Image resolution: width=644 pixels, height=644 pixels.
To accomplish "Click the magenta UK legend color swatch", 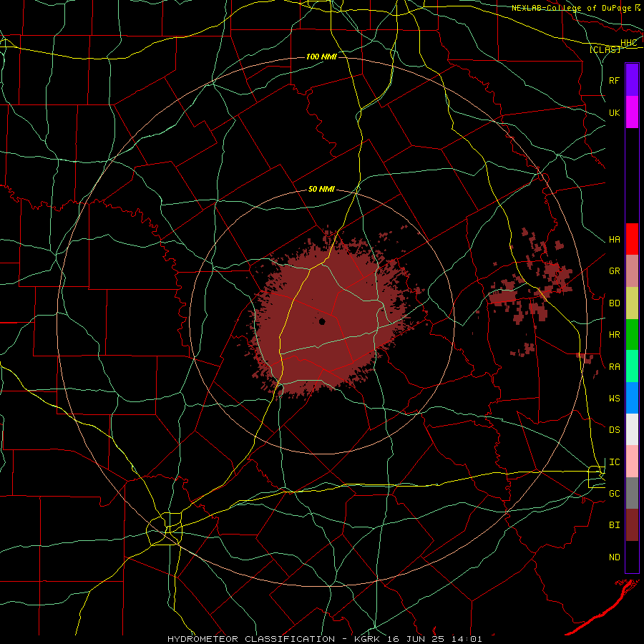I will pos(632,112).
